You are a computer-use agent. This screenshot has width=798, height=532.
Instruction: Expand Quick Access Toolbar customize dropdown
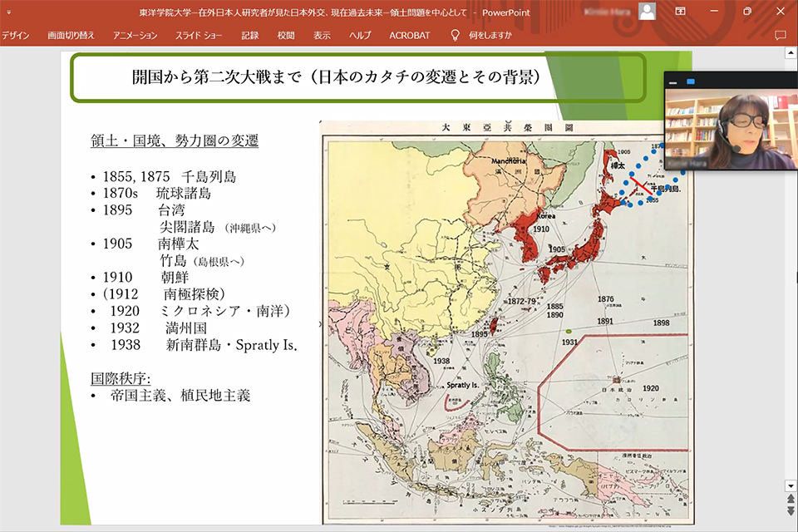pos(8,12)
